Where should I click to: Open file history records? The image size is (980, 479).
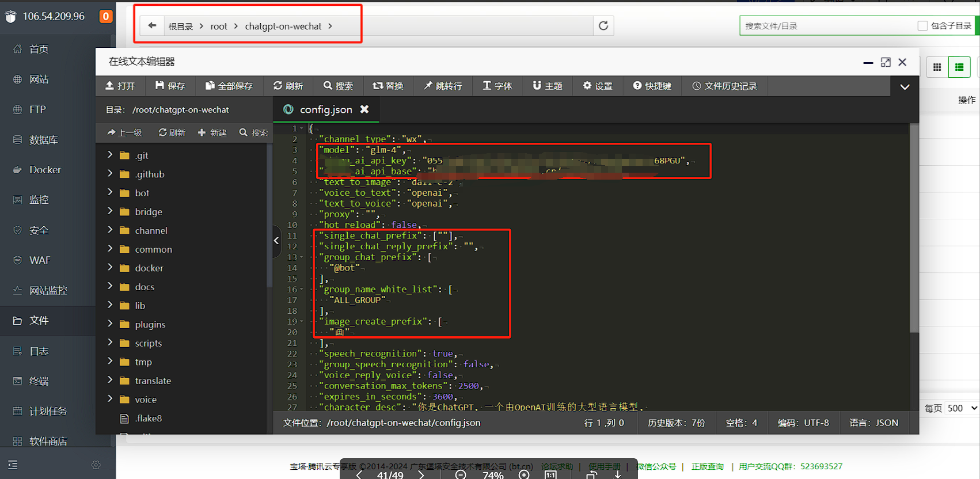click(724, 86)
